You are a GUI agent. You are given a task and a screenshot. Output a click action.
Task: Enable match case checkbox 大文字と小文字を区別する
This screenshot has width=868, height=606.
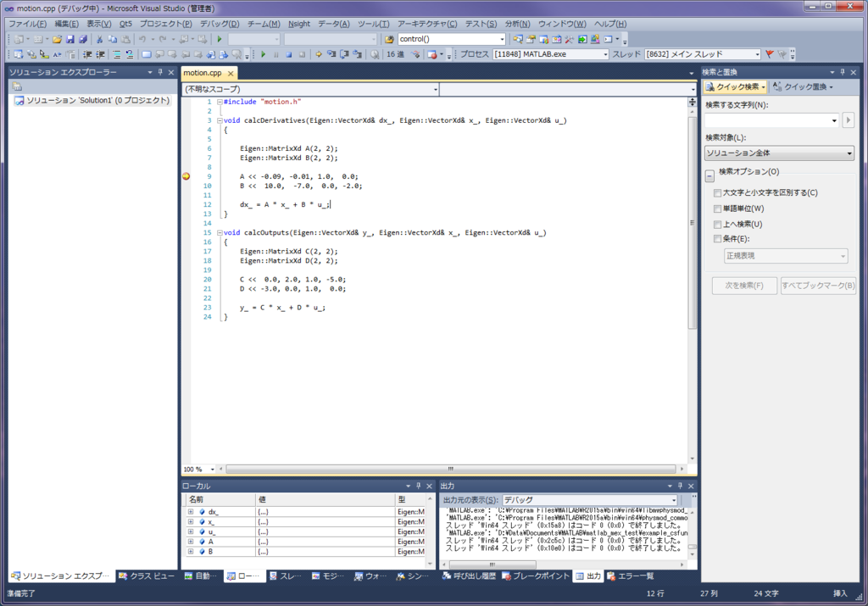(x=717, y=192)
